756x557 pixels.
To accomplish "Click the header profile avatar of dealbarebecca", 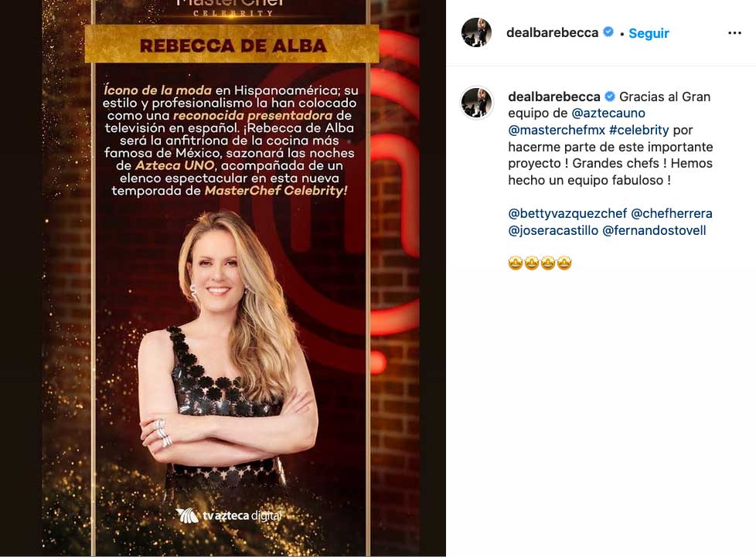I will pos(476,32).
